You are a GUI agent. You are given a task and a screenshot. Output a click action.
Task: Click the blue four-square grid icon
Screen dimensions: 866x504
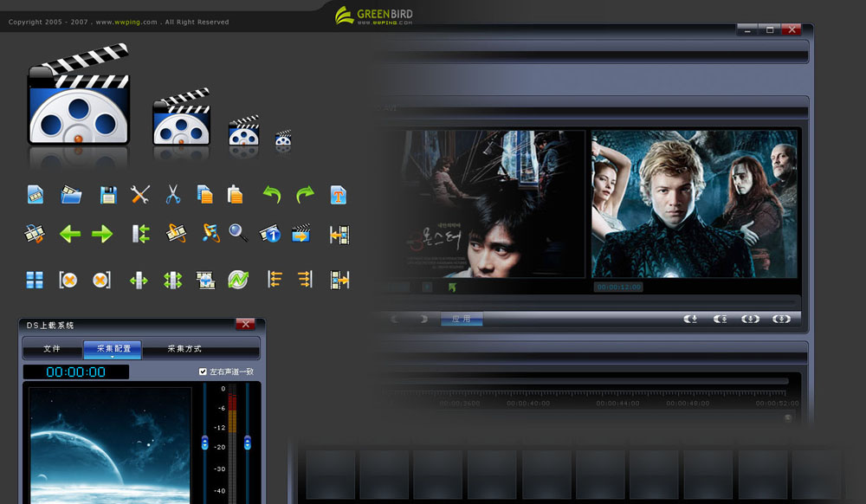tap(35, 280)
